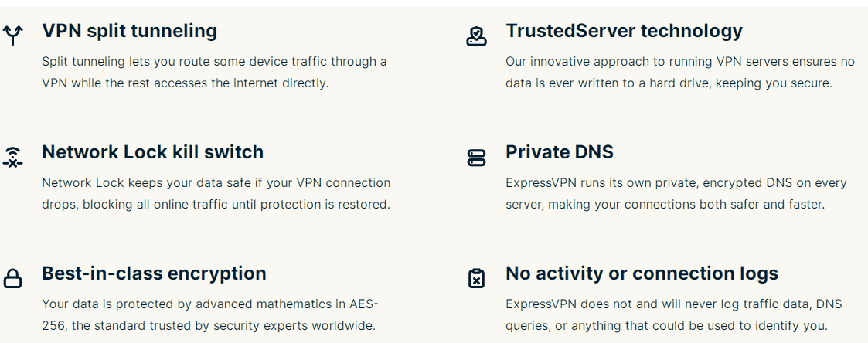Click the TrustedServer description paragraph
This screenshot has width=868, height=343.
[679, 73]
